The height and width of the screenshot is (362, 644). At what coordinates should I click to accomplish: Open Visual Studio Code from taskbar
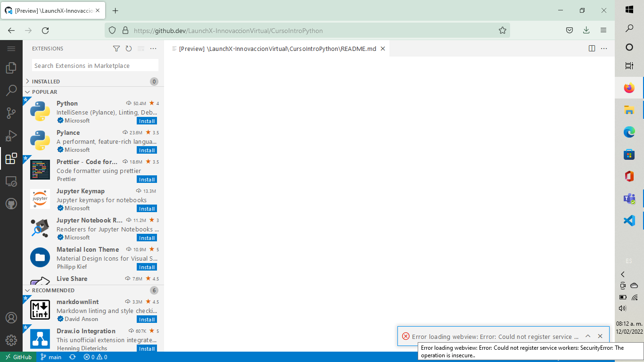(x=629, y=221)
